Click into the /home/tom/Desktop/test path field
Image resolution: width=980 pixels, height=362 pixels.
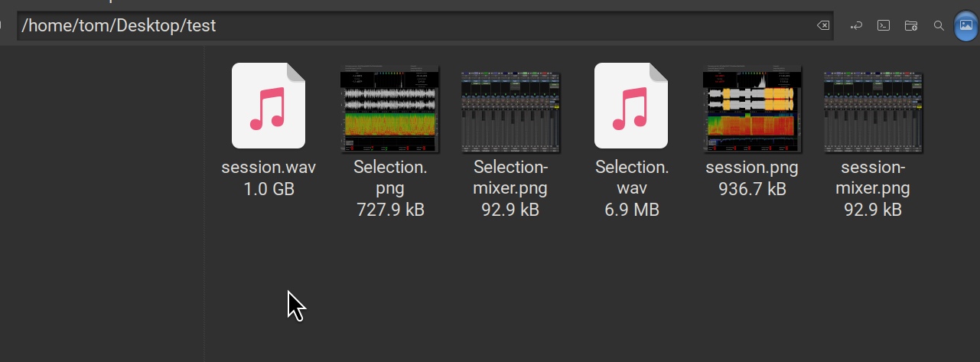pyautogui.click(x=413, y=25)
